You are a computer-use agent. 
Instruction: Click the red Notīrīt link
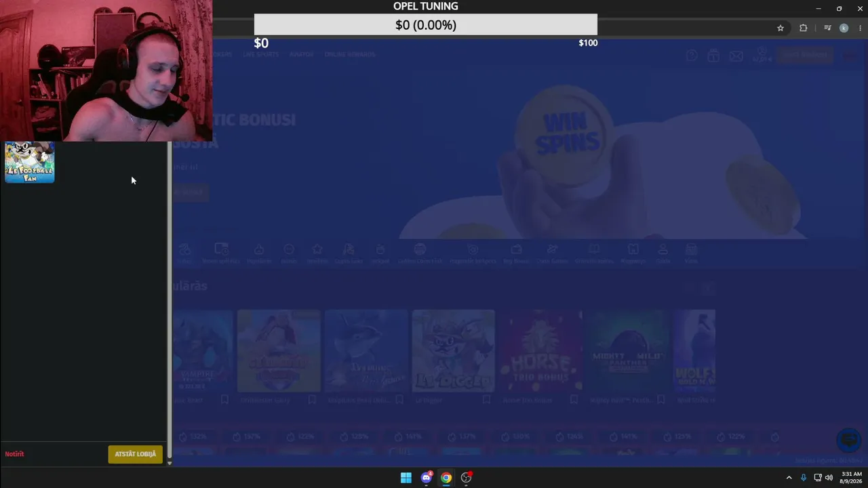[14, 454]
